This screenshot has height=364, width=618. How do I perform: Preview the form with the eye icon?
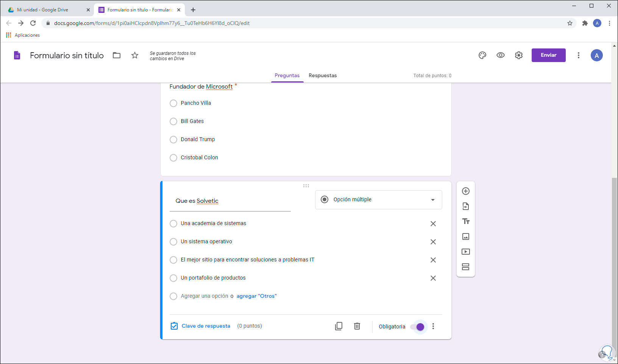tap(501, 55)
